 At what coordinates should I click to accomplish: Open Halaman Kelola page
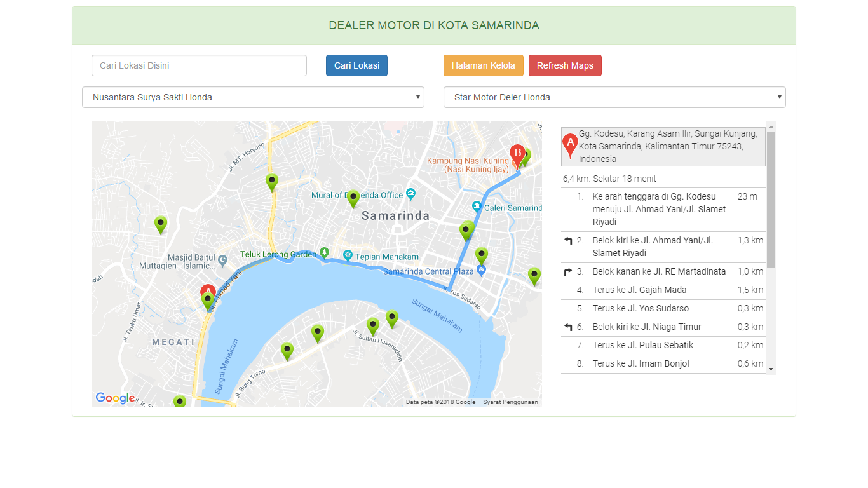point(483,65)
